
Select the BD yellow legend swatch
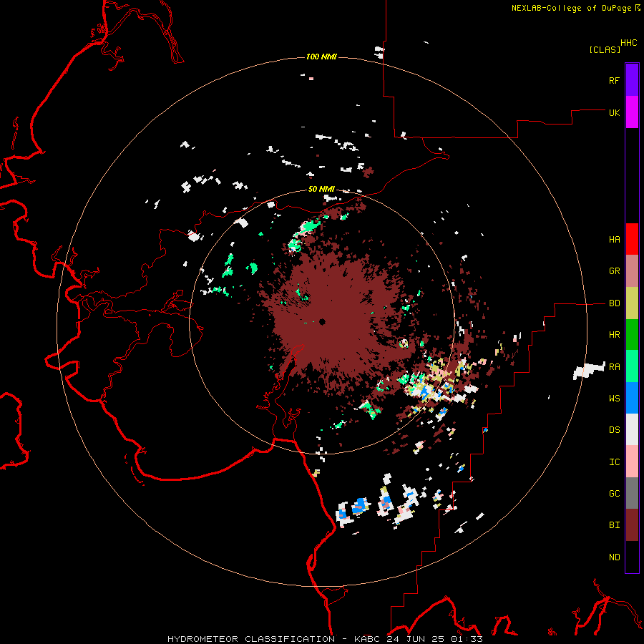click(x=632, y=303)
